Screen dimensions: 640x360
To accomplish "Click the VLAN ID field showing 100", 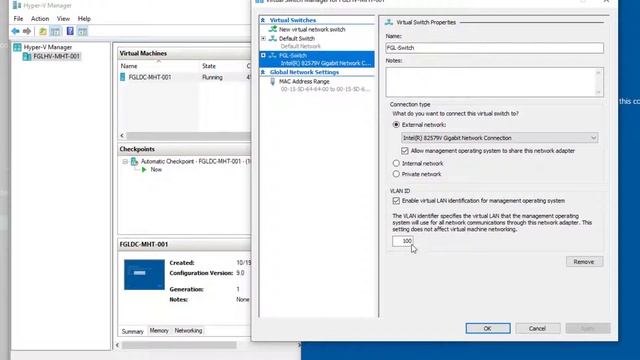I will coord(403,241).
